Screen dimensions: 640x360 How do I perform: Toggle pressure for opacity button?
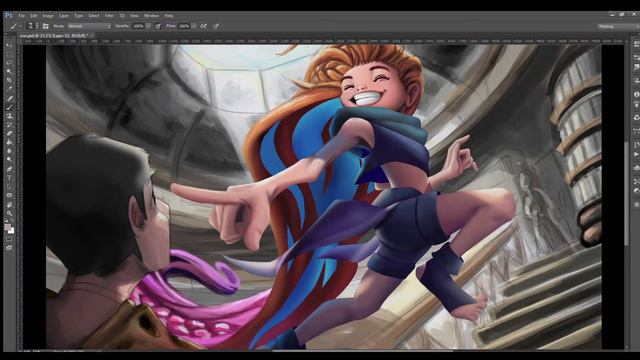158,26
